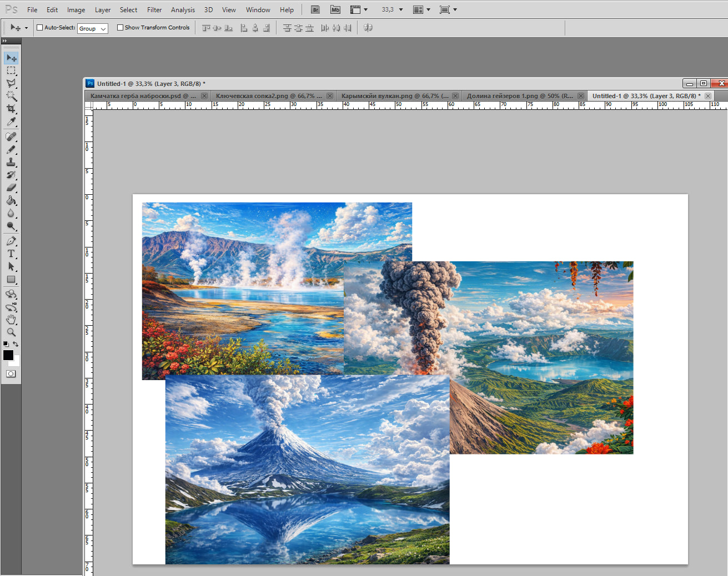This screenshot has height=576, width=728.
Task: Enable Show Transform Controls checkbox
Action: pyautogui.click(x=120, y=28)
